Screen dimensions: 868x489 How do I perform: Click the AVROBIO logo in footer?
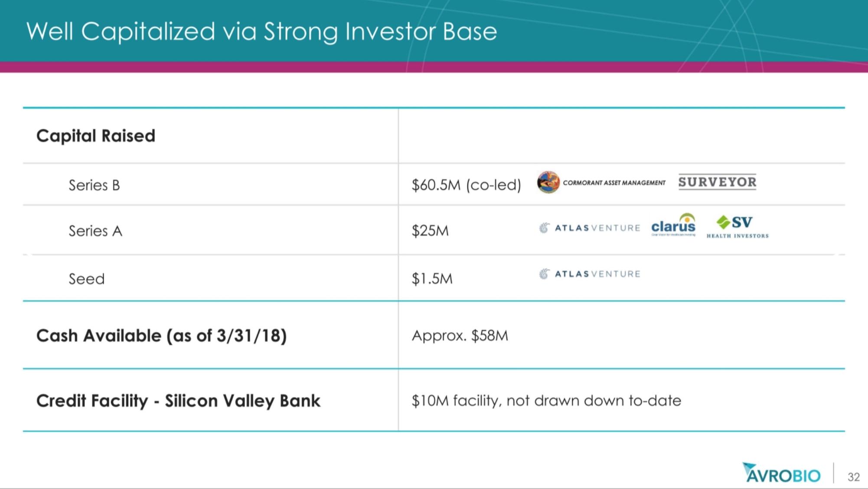tap(781, 474)
